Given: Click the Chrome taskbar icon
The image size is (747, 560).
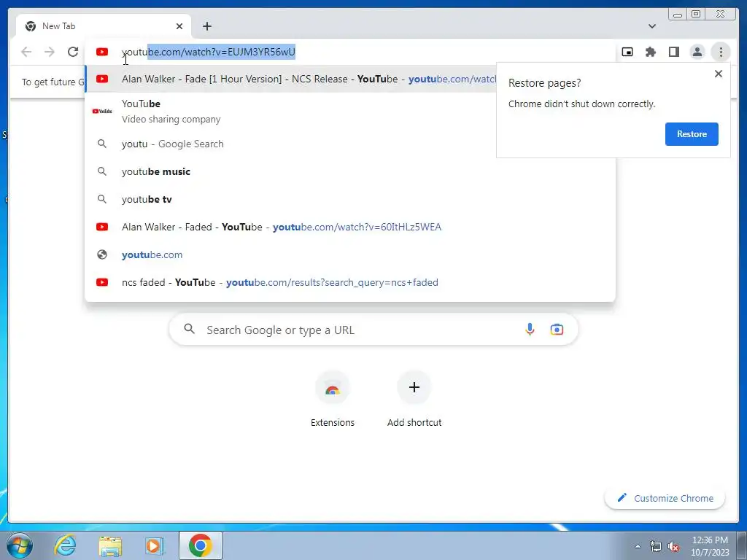Looking at the screenshot, I should 201,545.
